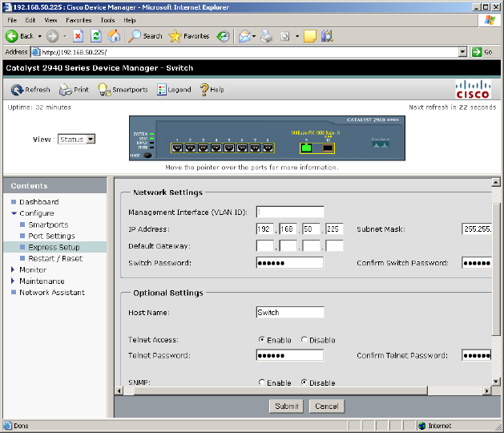Click the vertical scrollbar thumb of form
This screenshot has height=433, width=504.
496,269
